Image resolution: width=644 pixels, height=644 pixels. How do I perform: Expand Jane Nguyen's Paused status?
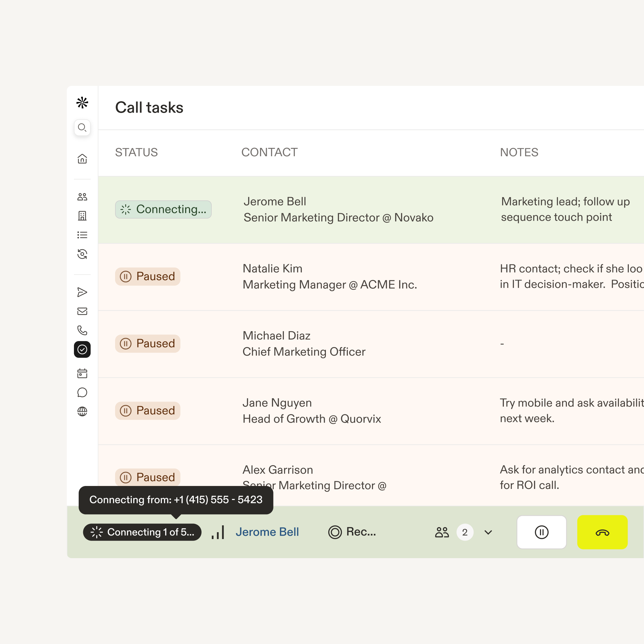[x=148, y=410]
